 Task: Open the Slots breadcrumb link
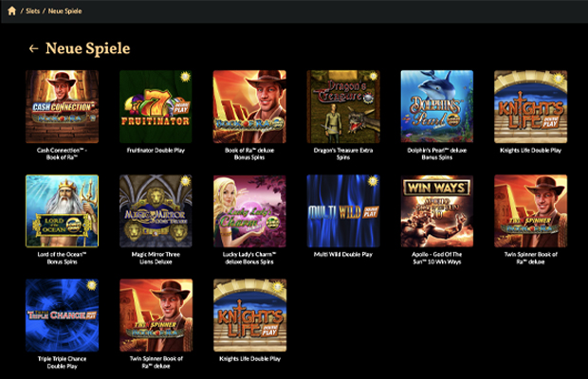[32, 11]
